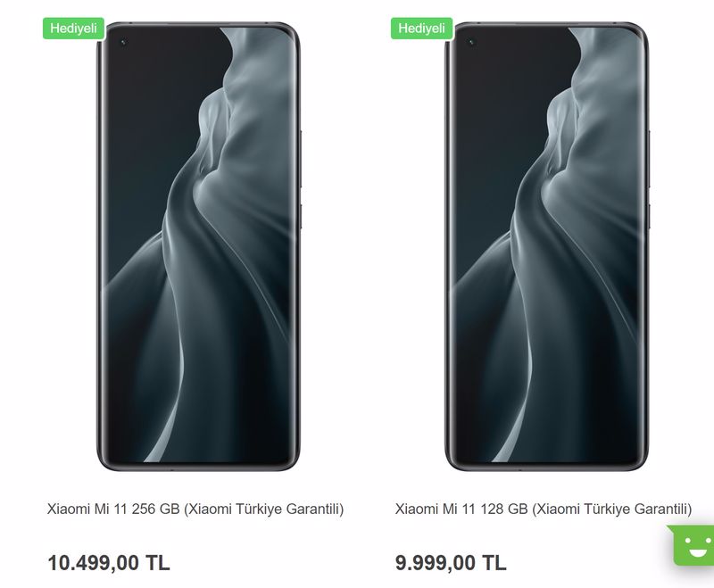
Task: Click the side power button on the 128 GB phone image
Action: coord(648,217)
